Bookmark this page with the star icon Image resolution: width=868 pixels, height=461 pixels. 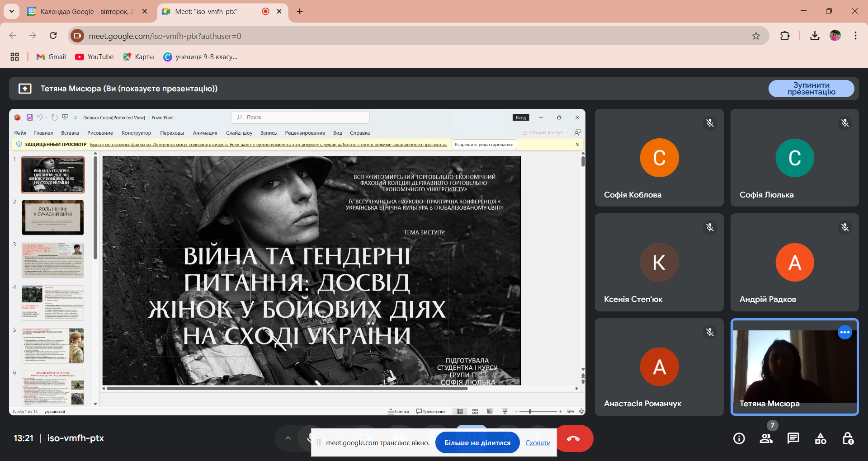coord(756,36)
